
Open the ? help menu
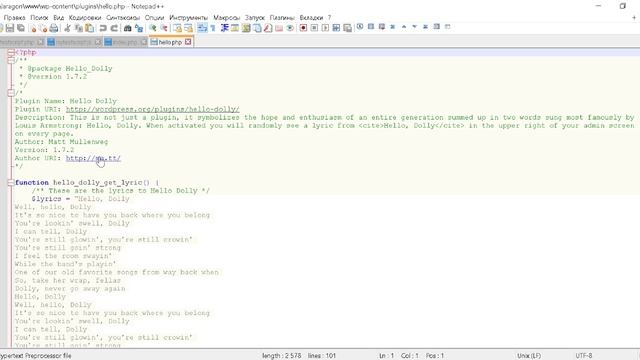click(329, 18)
